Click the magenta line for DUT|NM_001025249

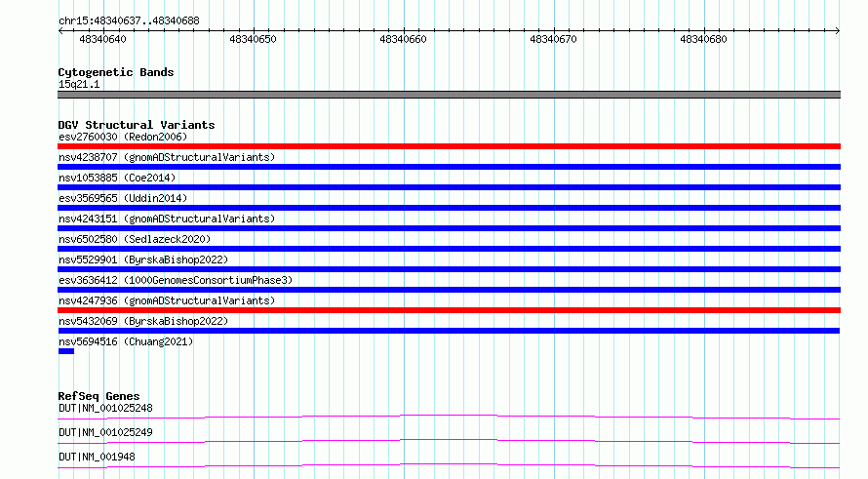coord(449,441)
